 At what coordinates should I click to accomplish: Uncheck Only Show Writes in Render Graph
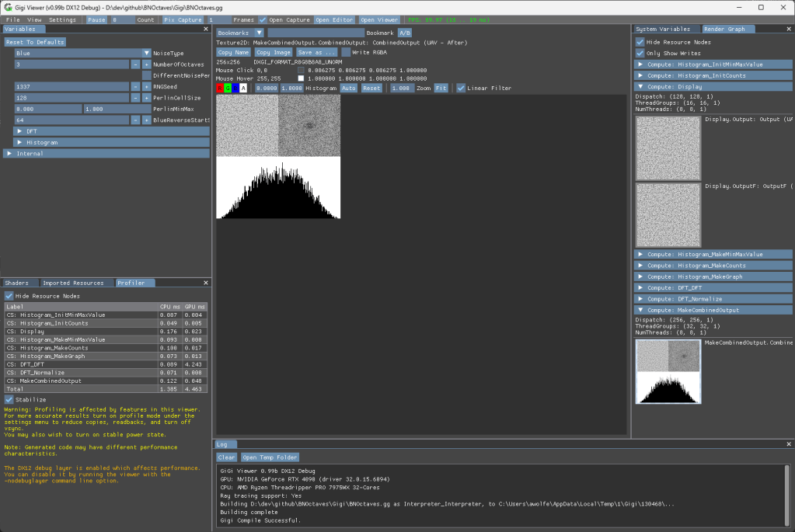coord(640,53)
